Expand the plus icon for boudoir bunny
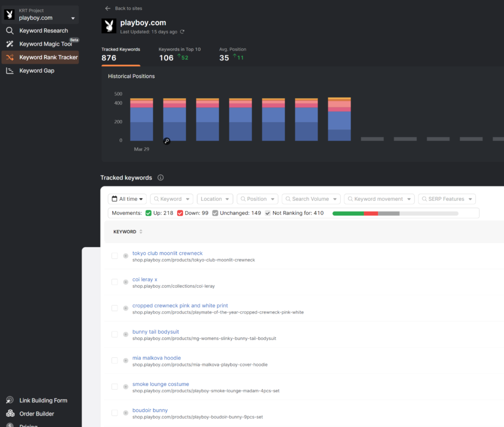504x427 pixels. click(x=126, y=413)
